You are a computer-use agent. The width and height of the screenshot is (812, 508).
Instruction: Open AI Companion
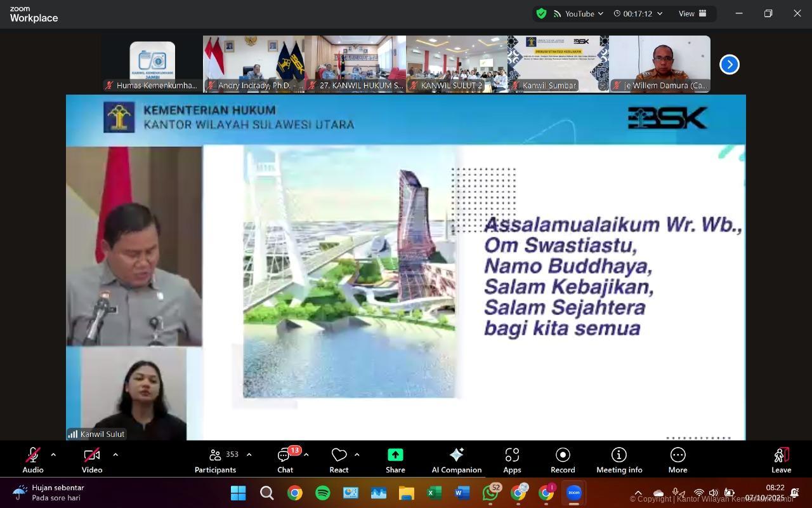456,460
